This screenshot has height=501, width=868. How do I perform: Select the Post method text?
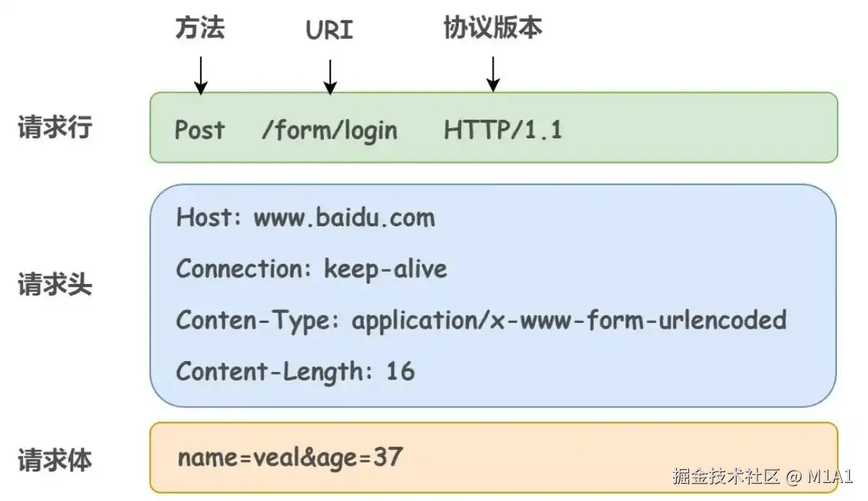[x=200, y=130]
